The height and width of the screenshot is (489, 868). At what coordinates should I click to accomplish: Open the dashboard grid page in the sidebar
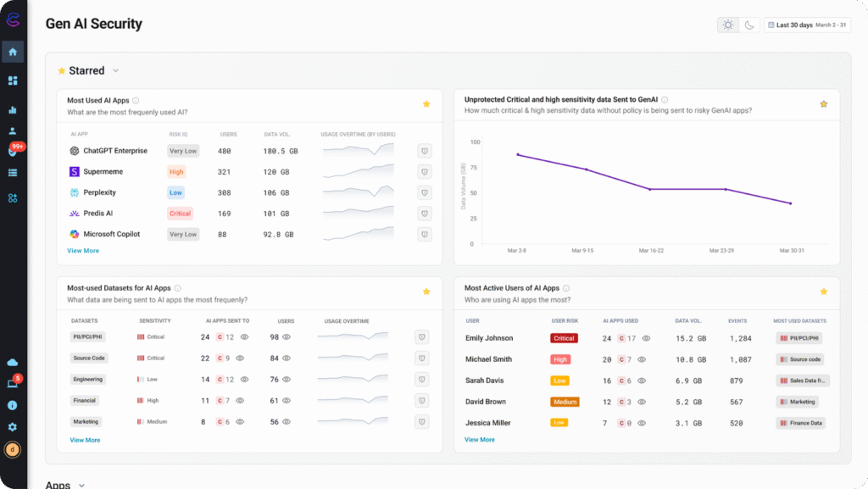(13, 81)
